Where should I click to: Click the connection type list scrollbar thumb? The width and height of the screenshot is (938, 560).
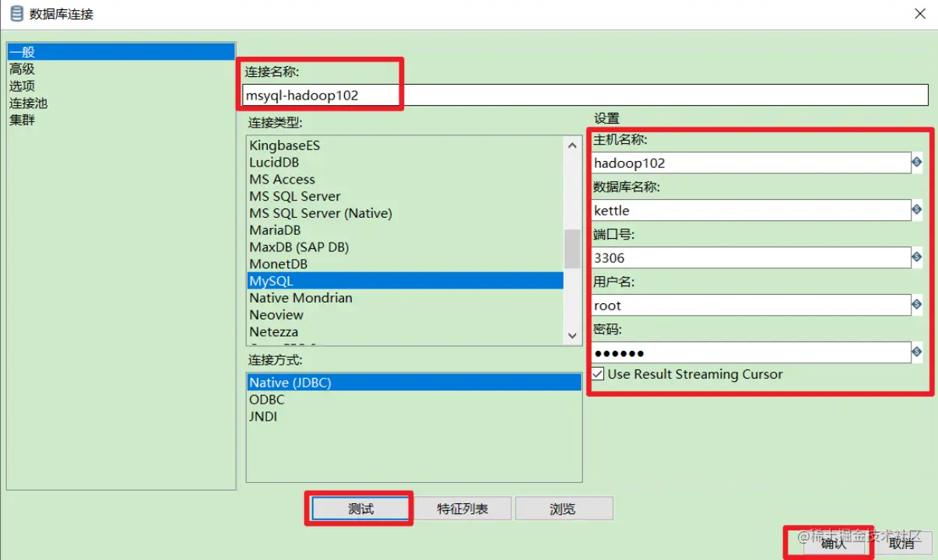pos(573,249)
